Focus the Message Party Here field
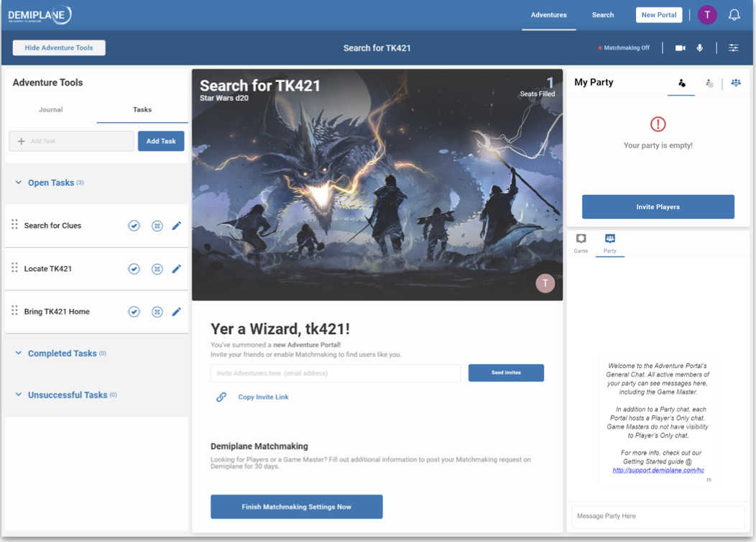The height and width of the screenshot is (542, 756). coord(658,516)
